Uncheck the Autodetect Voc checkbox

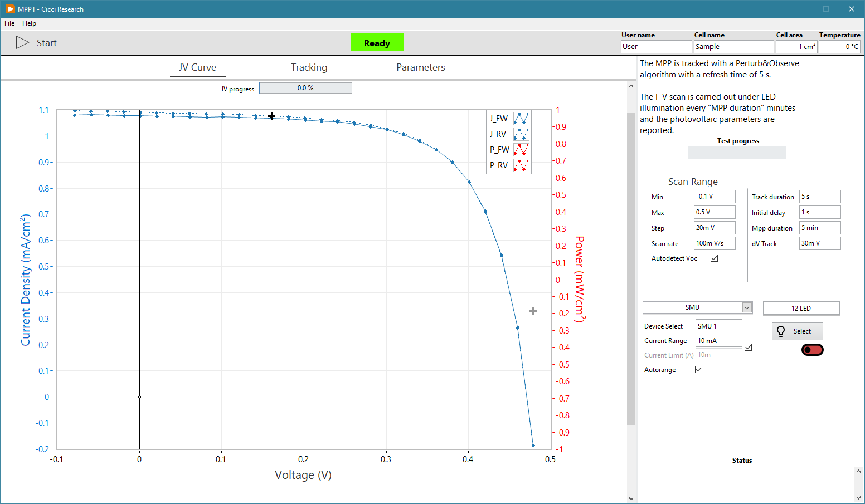click(x=714, y=258)
